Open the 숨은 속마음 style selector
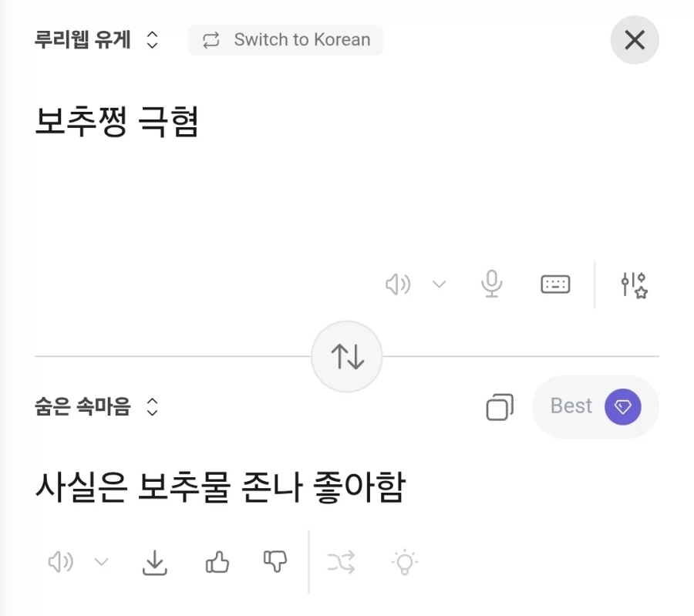Viewport: 694px width, 616px height. coord(93,406)
